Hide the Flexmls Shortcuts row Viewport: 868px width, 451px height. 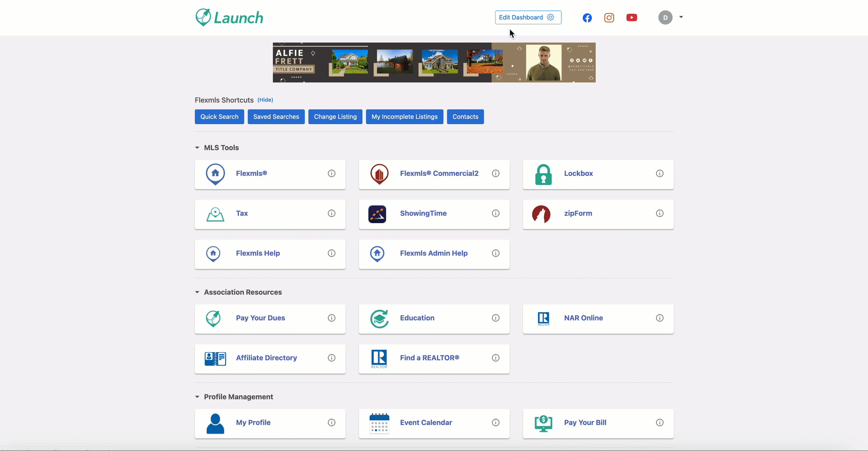pyautogui.click(x=265, y=100)
